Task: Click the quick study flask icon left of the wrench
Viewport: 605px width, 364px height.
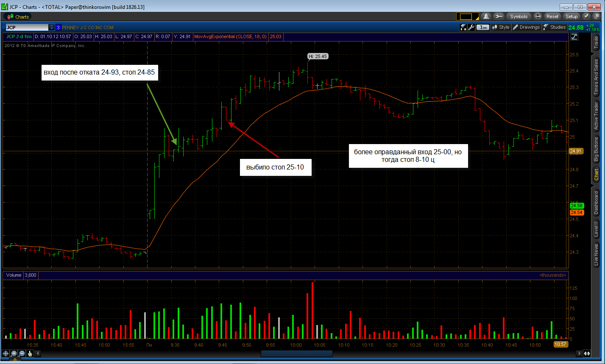Action: coord(463,27)
